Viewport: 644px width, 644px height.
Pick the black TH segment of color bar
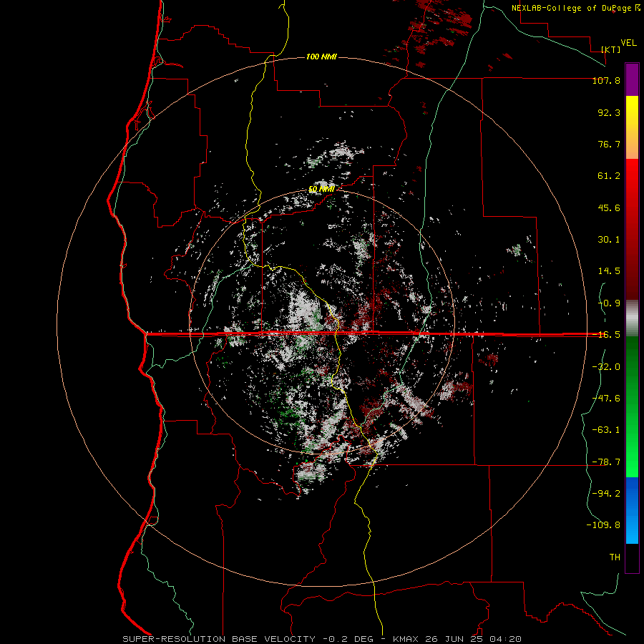tap(632, 557)
